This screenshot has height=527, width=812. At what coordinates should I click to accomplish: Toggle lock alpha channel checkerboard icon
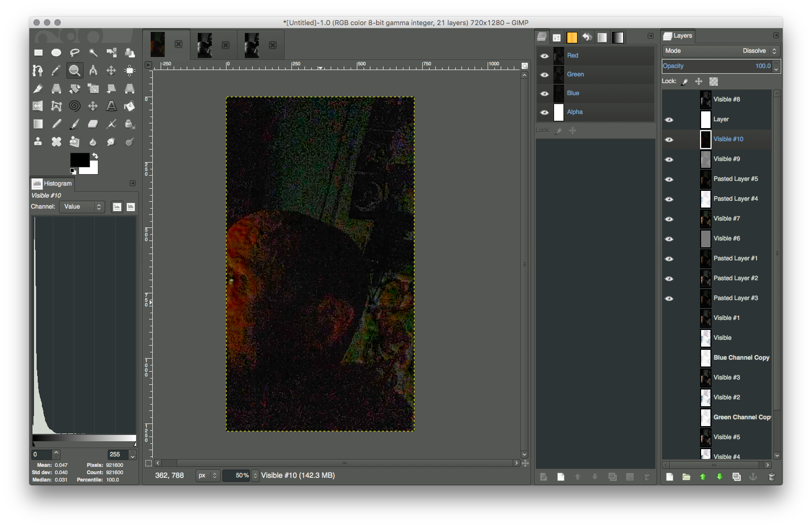click(714, 82)
